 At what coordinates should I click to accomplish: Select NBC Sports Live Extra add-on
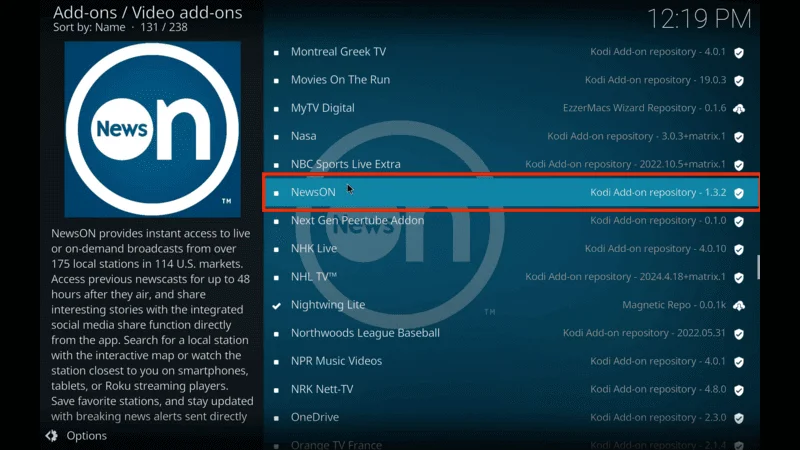coord(345,164)
